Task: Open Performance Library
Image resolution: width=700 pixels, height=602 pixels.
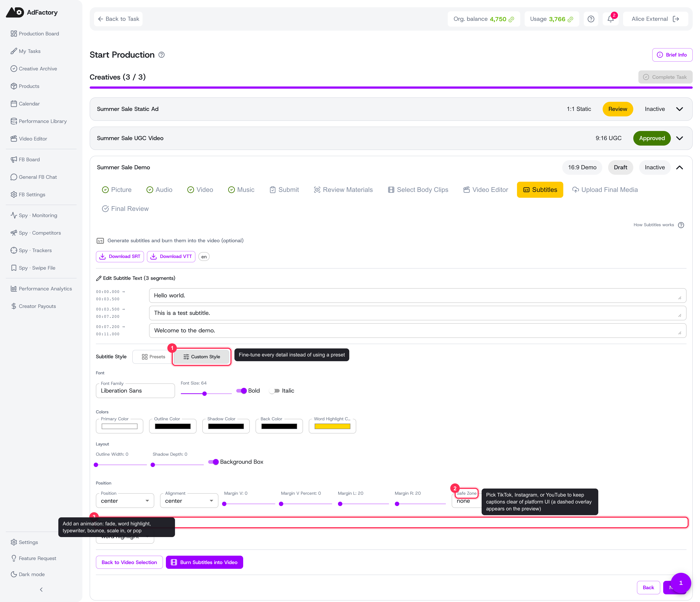Action: click(x=39, y=121)
